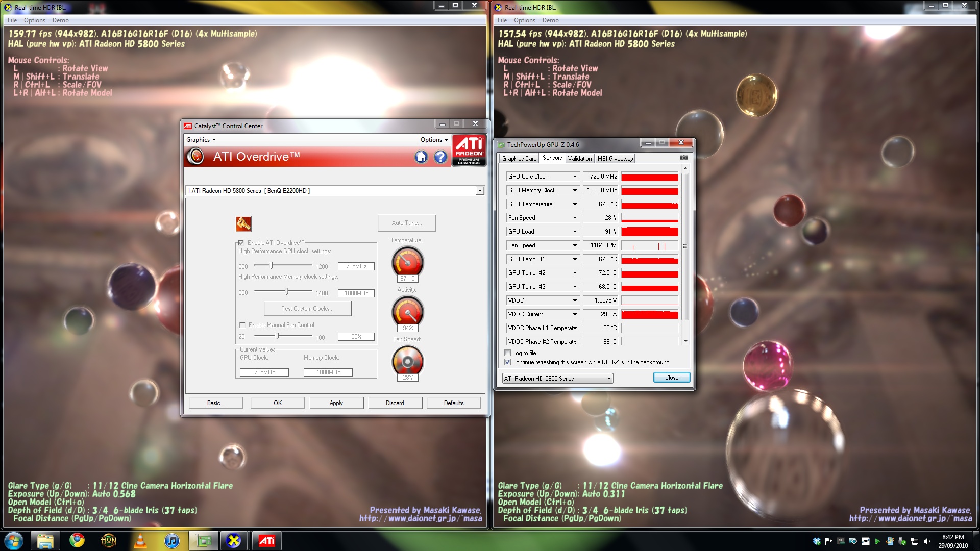980x551 pixels.
Task: Expand the GPU Memory Clock sensor dropdown
Action: coord(575,190)
